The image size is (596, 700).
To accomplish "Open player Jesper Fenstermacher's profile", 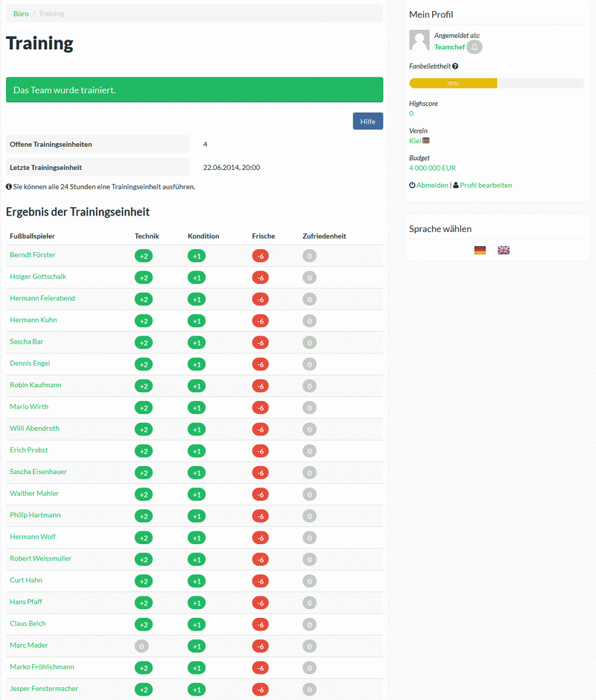I will point(44,689).
